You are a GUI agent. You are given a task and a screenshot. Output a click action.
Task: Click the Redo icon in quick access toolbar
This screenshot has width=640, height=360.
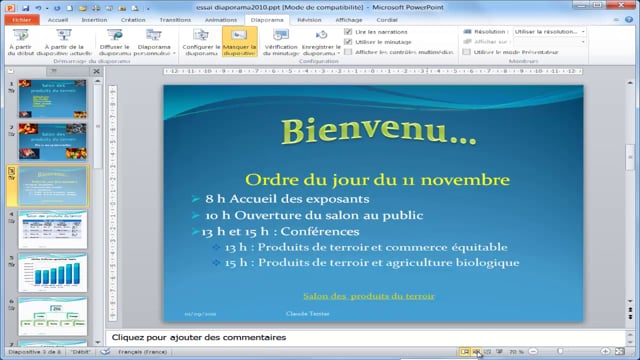click(x=57, y=8)
